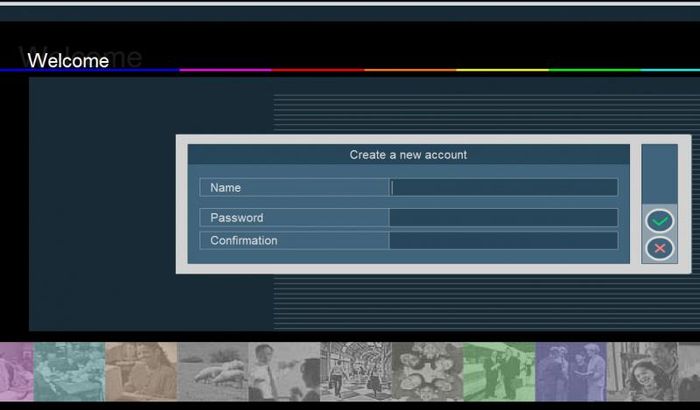Select the street walking sketch thumbnail

point(356,372)
